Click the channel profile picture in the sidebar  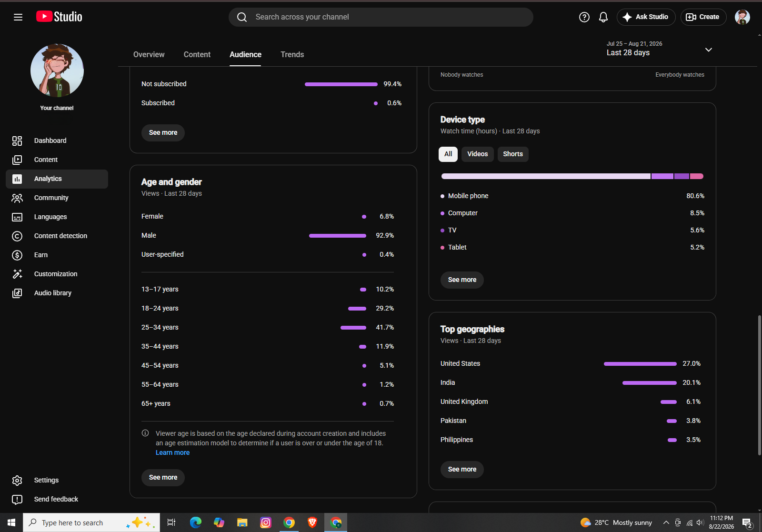pyautogui.click(x=57, y=70)
